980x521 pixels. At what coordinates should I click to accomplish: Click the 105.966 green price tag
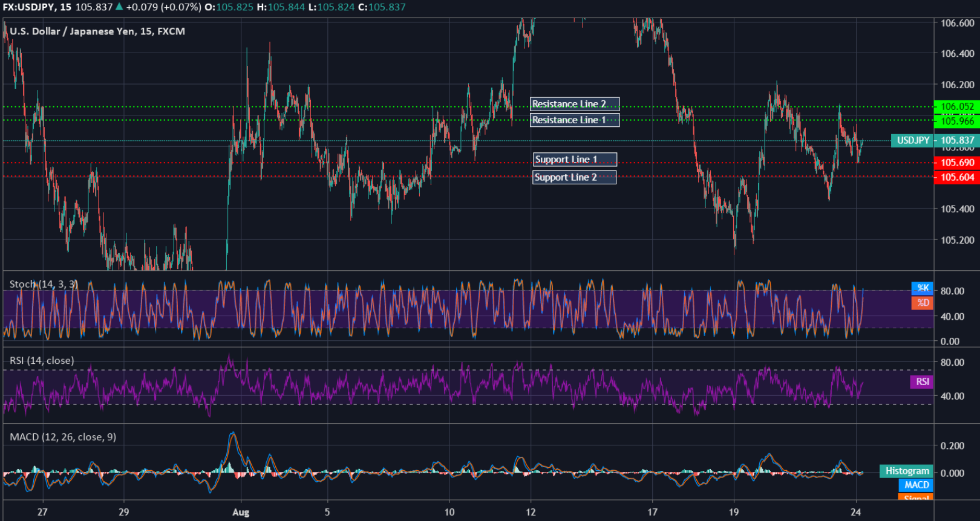coord(957,121)
